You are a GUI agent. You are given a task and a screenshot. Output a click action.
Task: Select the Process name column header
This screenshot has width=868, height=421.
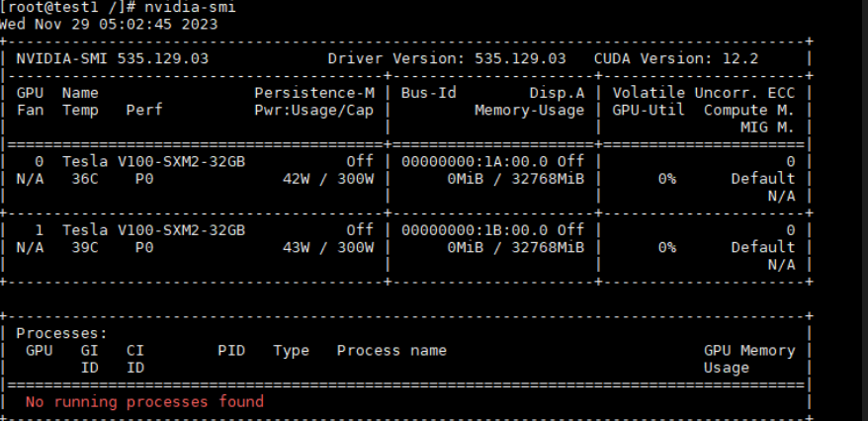[x=391, y=351]
